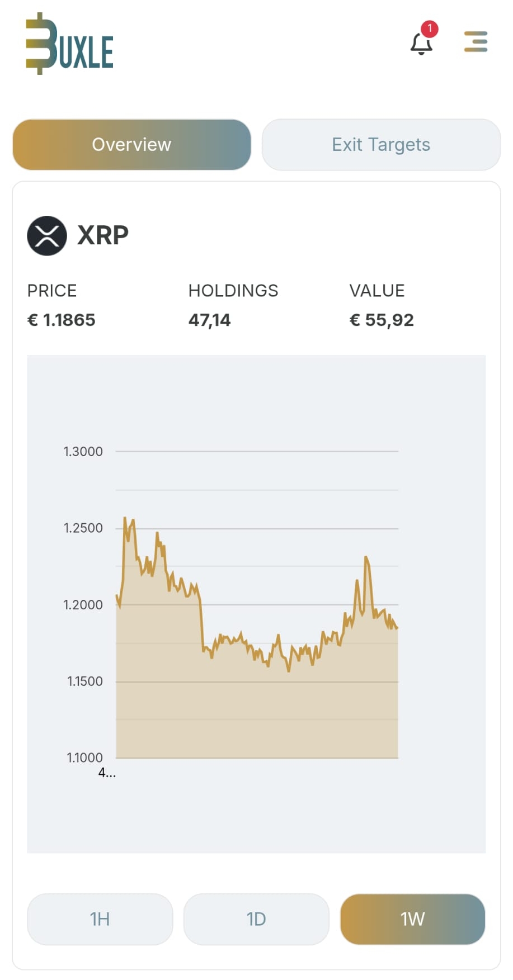Click the price value € 1.1865
Screen dimensions: 513x980
[62, 320]
